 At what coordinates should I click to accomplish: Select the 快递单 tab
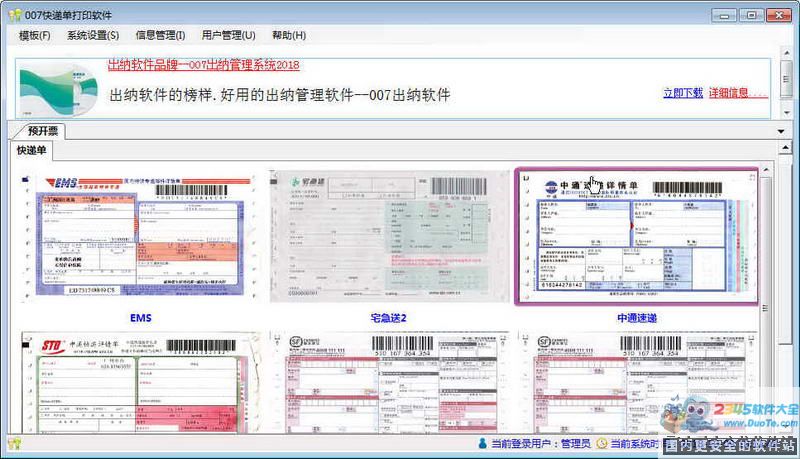tap(31, 150)
